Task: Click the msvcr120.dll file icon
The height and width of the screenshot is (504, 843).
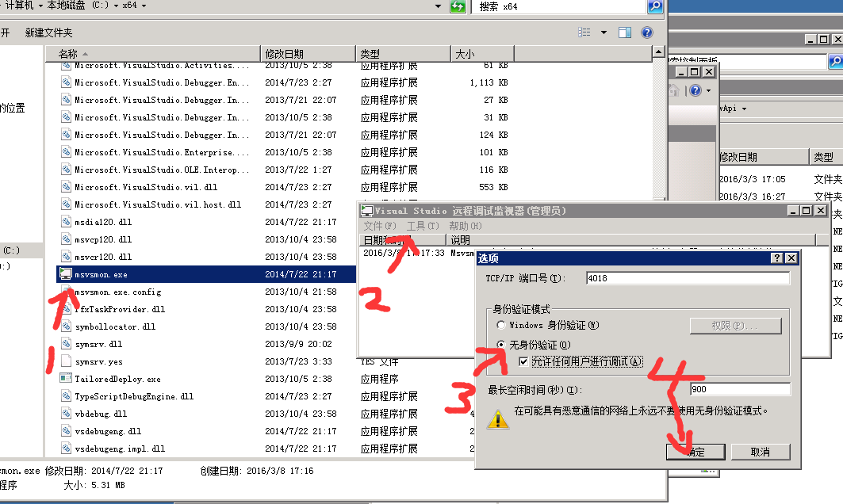Action: click(66, 256)
